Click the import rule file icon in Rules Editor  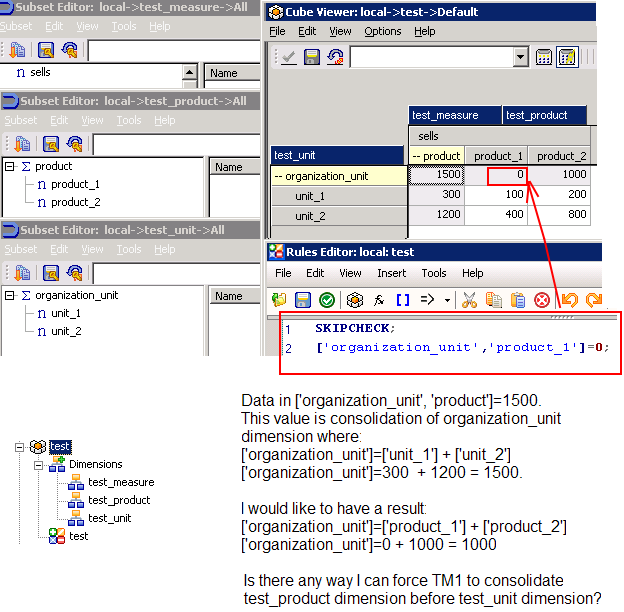[x=279, y=300]
